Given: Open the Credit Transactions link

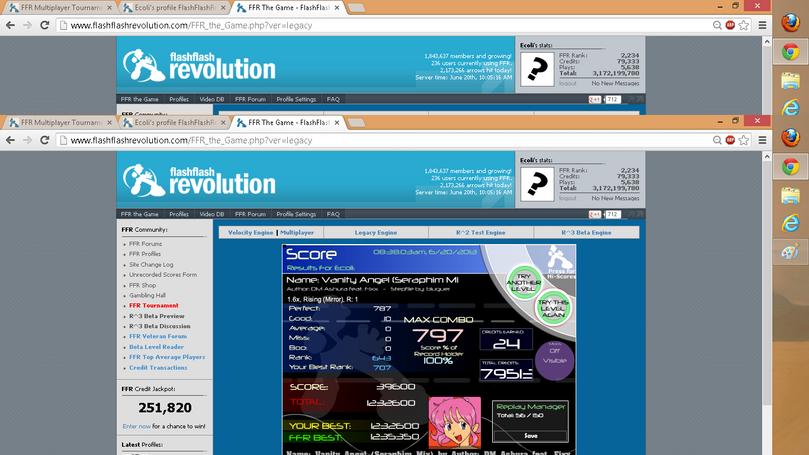Looking at the screenshot, I should pyautogui.click(x=158, y=367).
